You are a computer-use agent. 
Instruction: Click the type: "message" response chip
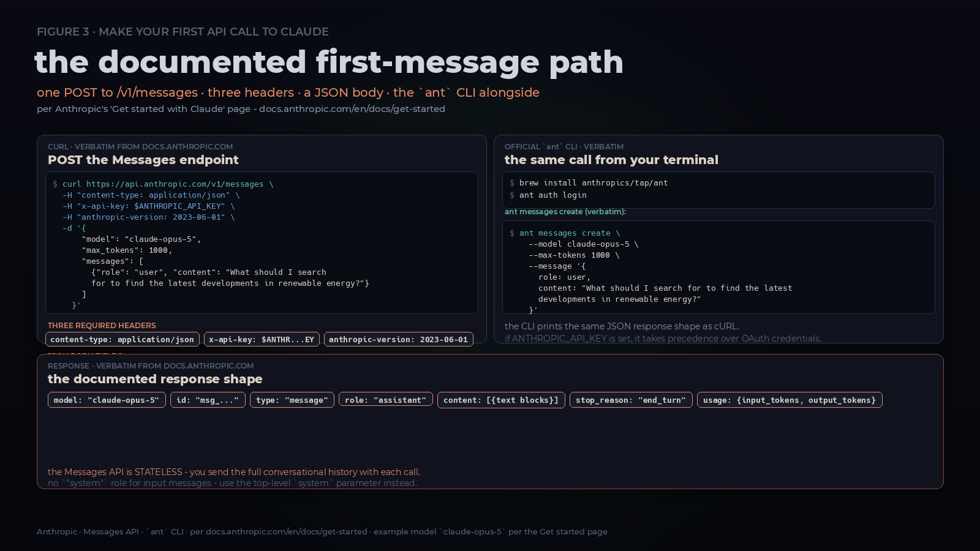point(292,400)
